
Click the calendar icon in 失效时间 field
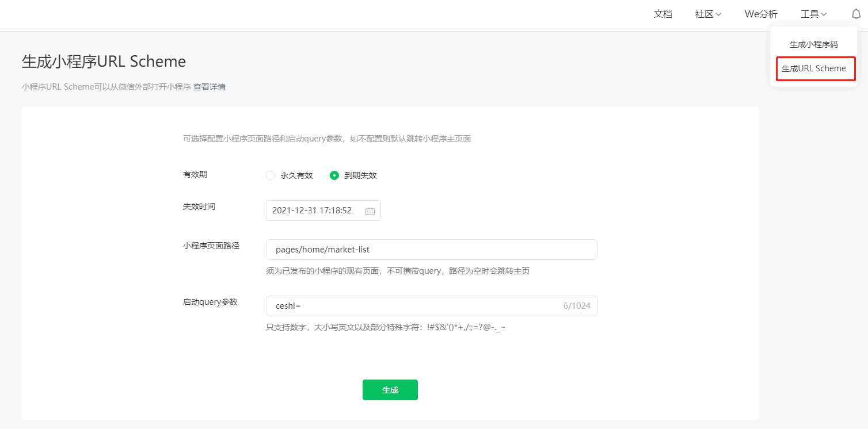point(370,211)
